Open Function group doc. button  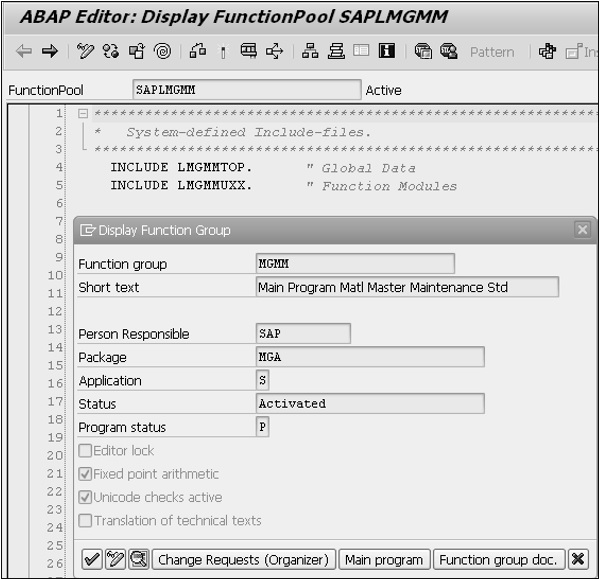click(500, 560)
